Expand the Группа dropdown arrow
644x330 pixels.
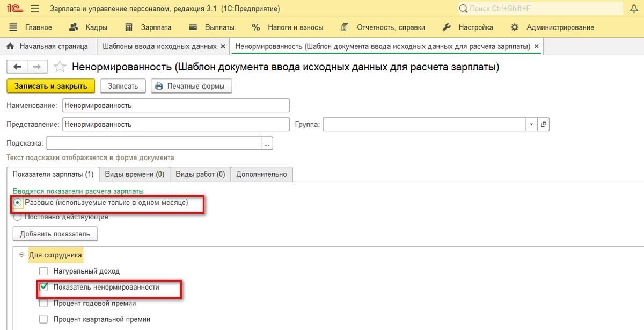tap(531, 124)
